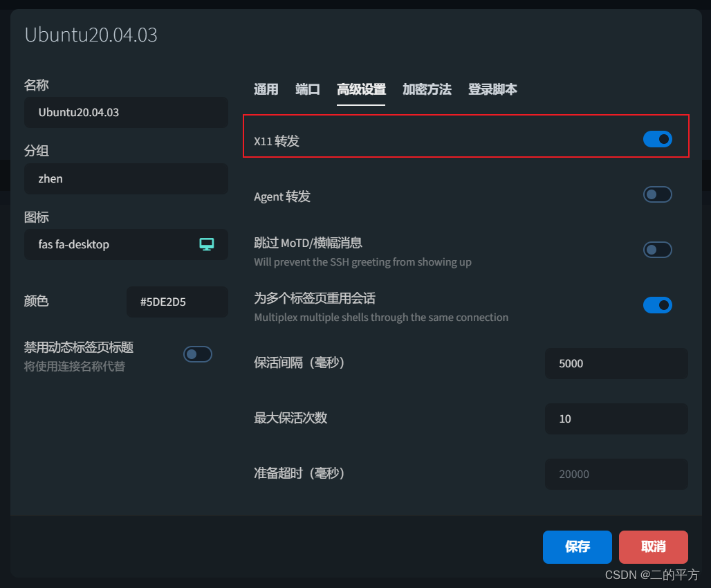Click the 跳过 MoTD/横幅消息 label

point(308,243)
